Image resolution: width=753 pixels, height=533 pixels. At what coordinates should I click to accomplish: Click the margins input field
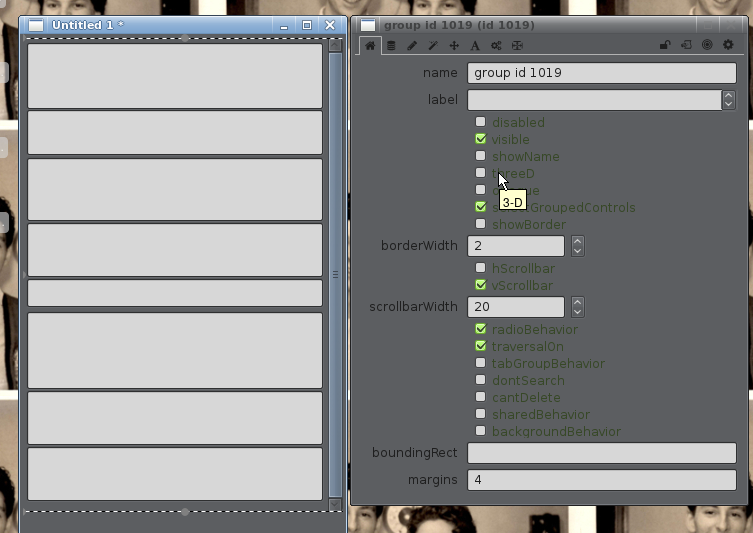601,480
